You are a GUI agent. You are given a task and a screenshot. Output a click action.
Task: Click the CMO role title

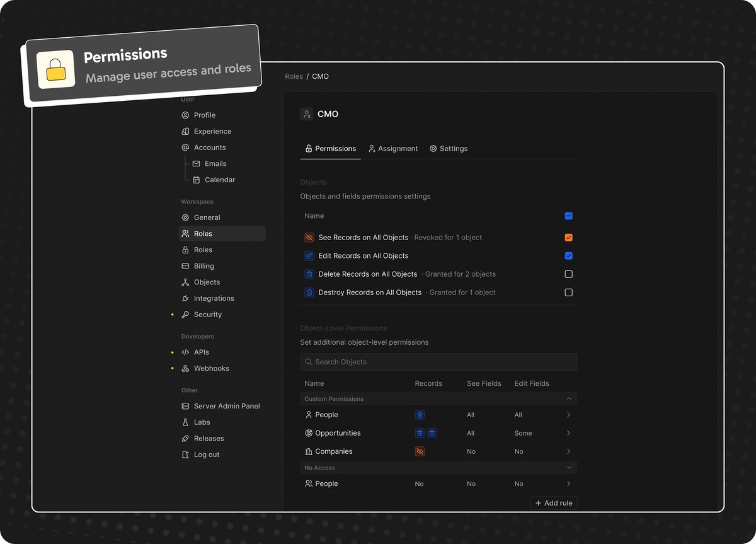(328, 114)
